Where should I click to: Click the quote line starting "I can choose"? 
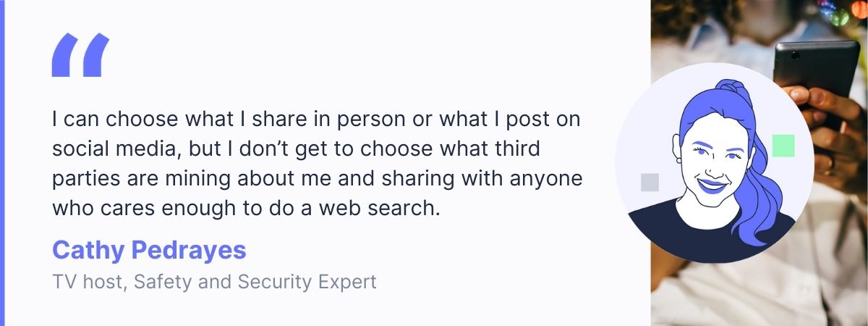click(x=316, y=118)
